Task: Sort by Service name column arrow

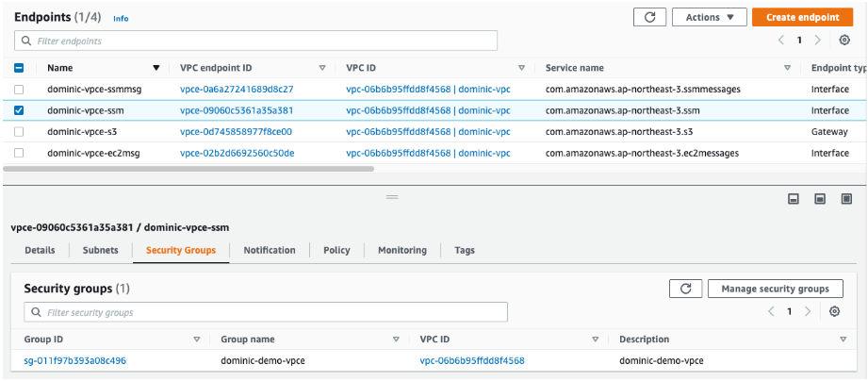Action: coord(787,68)
